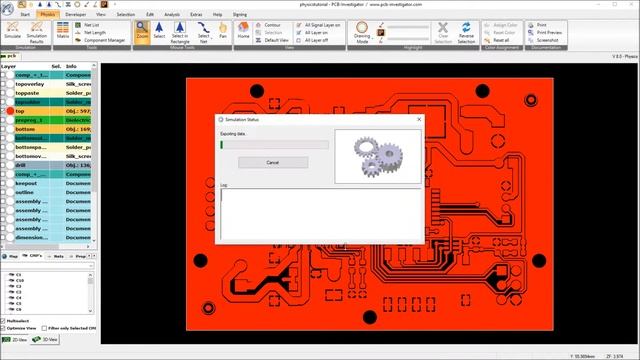Click the Simulate icon in ribbon
This screenshot has height=360, width=640.
click(x=13, y=31)
